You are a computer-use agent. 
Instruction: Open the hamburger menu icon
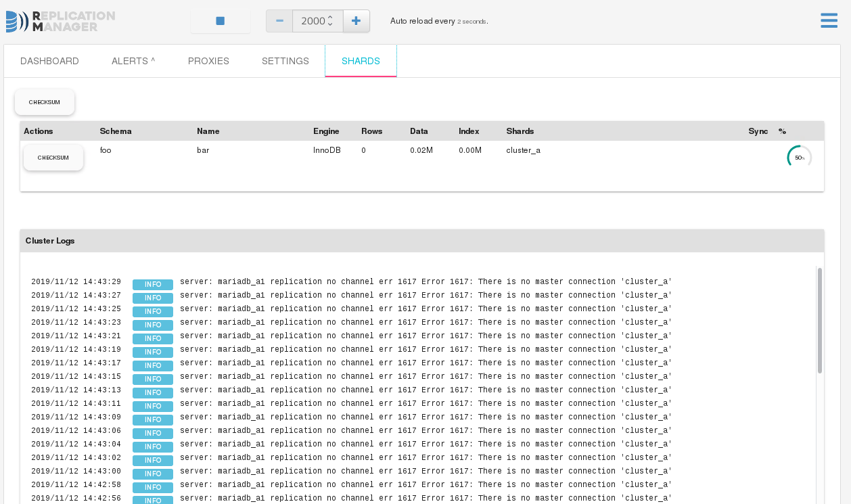(x=829, y=21)
